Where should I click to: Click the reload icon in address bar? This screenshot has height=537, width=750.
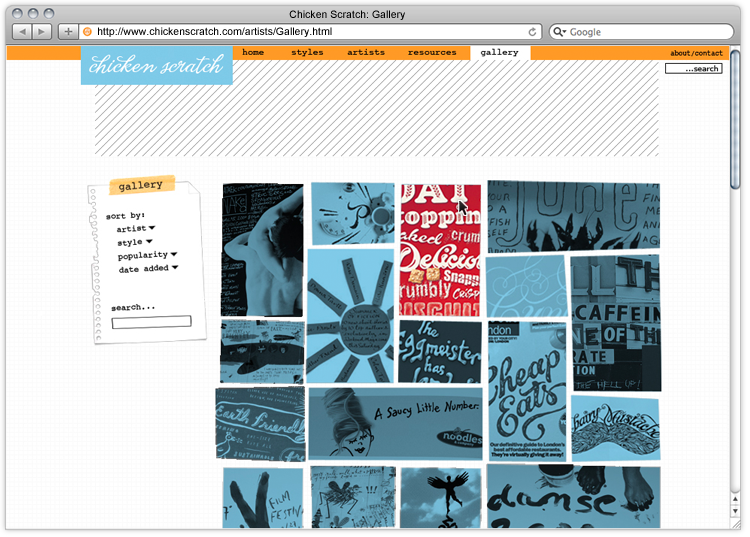coord(532,32)
